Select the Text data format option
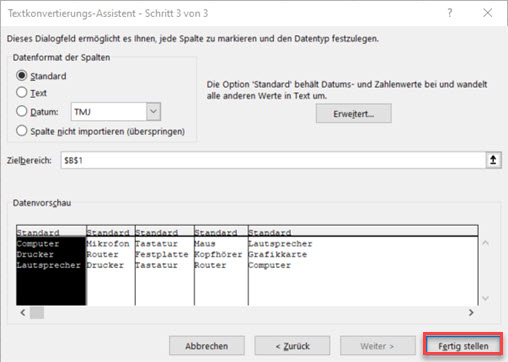The image size is (508, 362). [x=22, y=92]
